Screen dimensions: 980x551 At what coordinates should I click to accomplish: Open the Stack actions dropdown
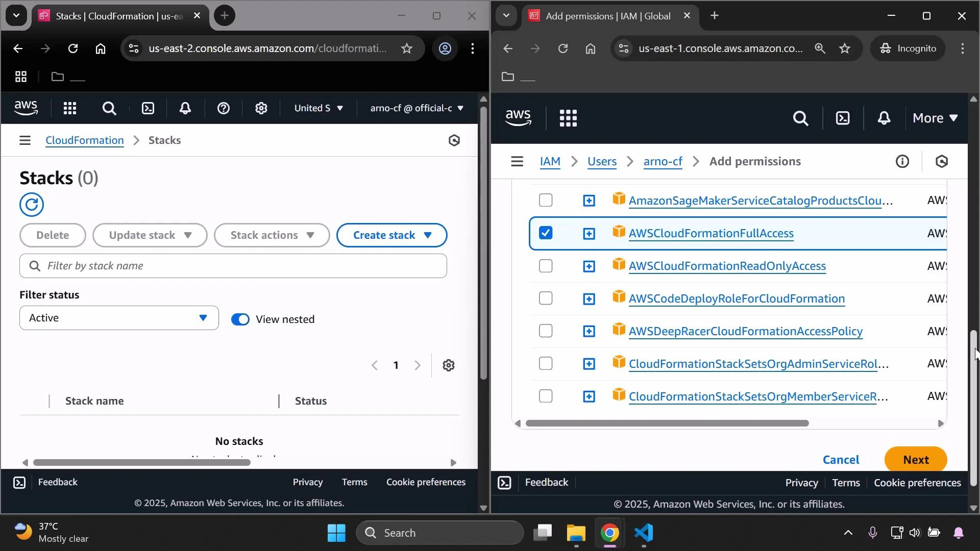point(272,235)
